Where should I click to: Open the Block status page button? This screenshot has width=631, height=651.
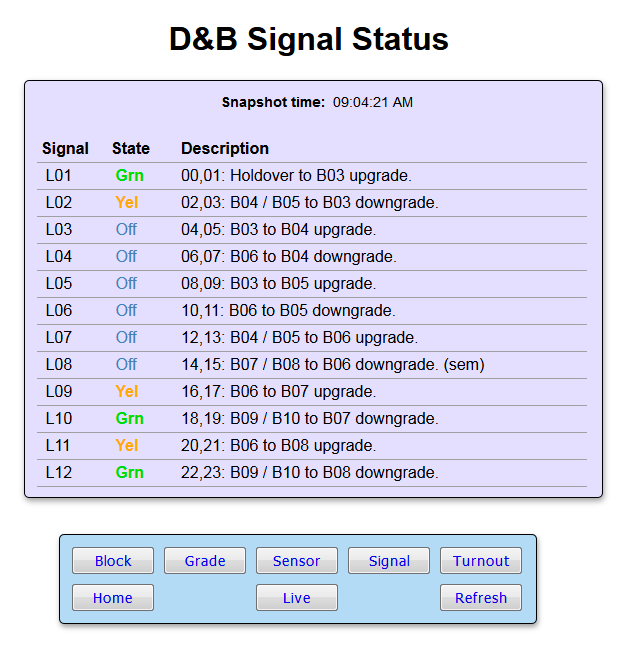click(x=113, y=560)
